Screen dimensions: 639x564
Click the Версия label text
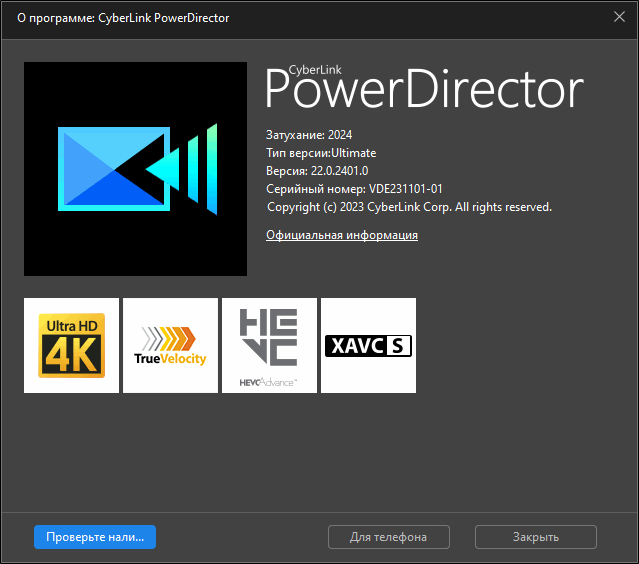click(x=287, y=171)
